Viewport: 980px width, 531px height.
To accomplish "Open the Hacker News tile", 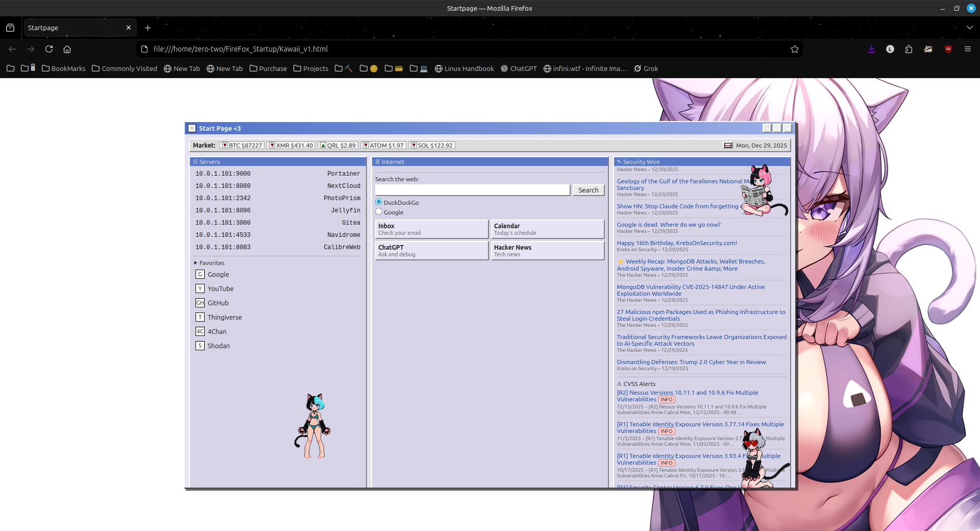I will point(547,250).
